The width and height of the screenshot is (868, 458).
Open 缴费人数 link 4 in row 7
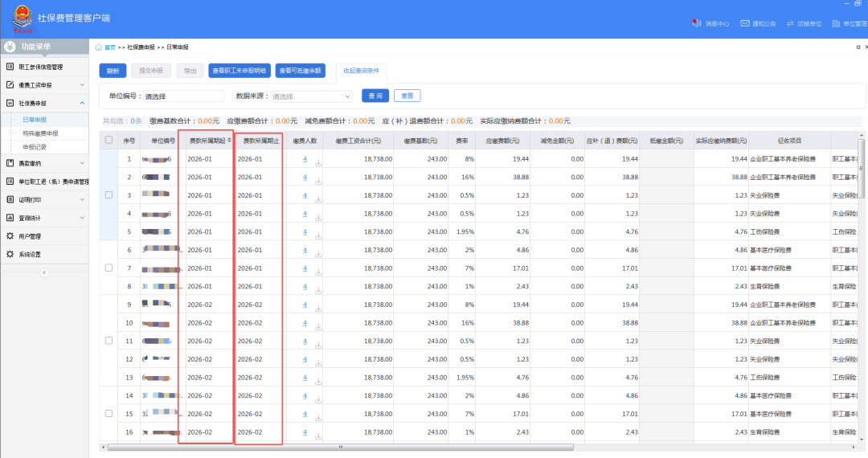coord(305,268)
